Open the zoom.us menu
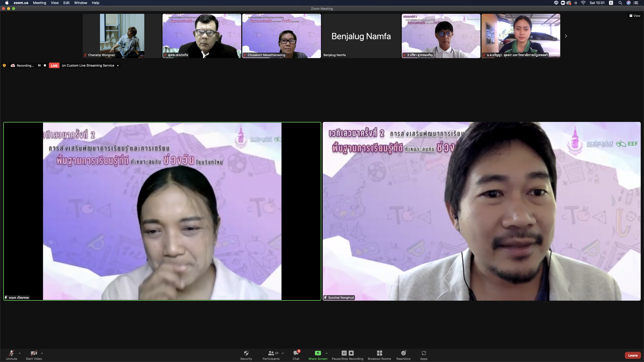The image size is (644, 362). (21, 3)
